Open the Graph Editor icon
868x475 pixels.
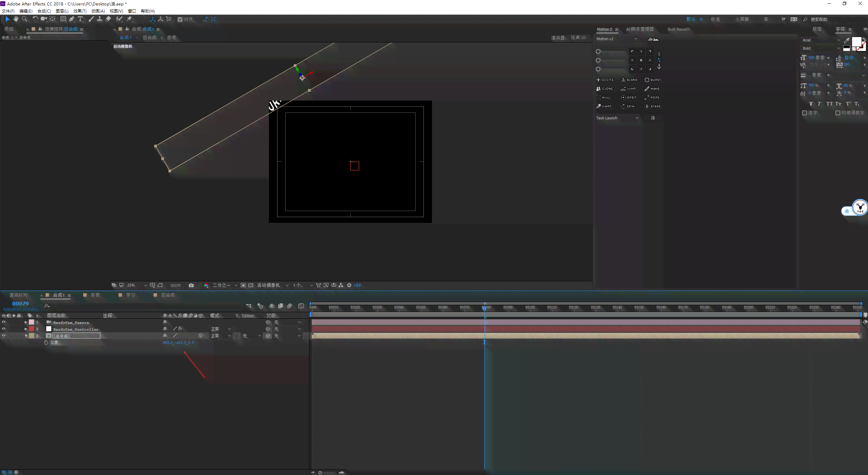(x=301, y=306)
